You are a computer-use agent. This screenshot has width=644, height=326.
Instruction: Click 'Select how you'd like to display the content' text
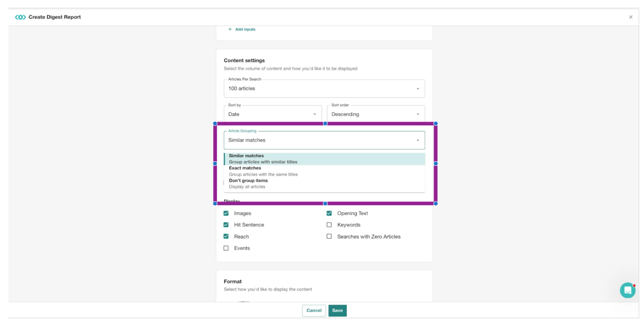[268, 289]
